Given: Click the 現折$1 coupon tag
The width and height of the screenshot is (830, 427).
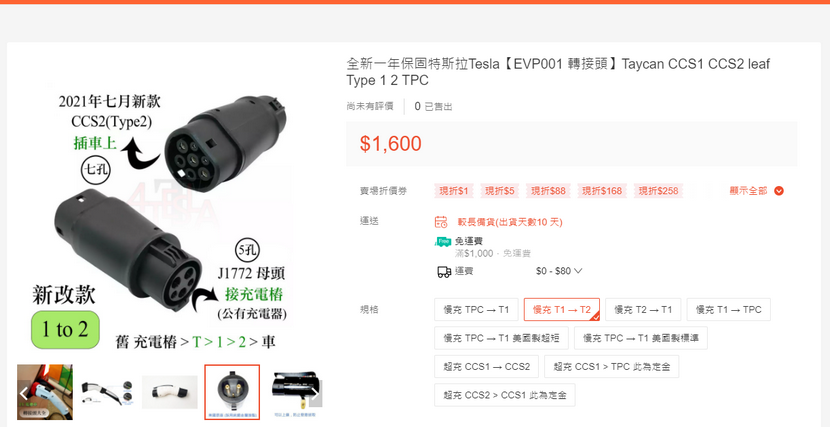Looking at the screenshot, I should [455, 191].
